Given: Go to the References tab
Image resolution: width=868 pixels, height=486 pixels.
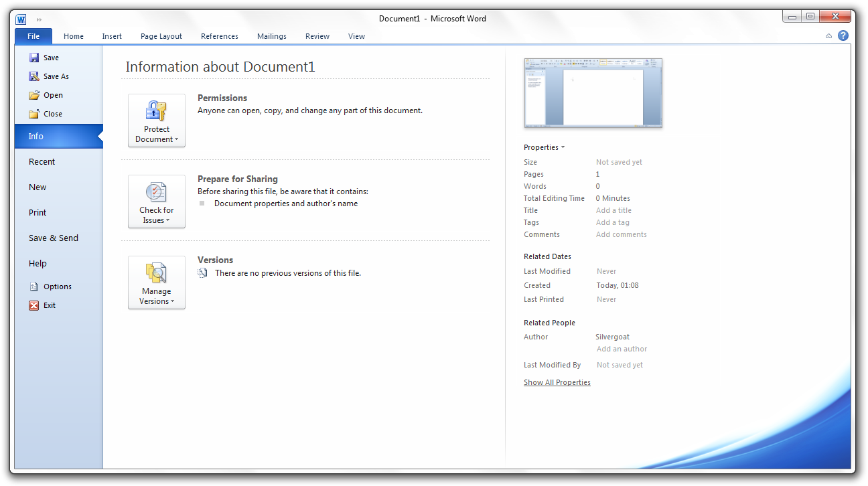Looking at the screenshot, I should [220, 36].
